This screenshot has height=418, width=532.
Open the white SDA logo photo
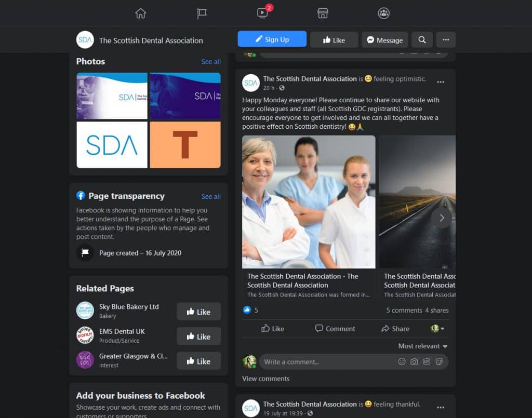point(112,145)
